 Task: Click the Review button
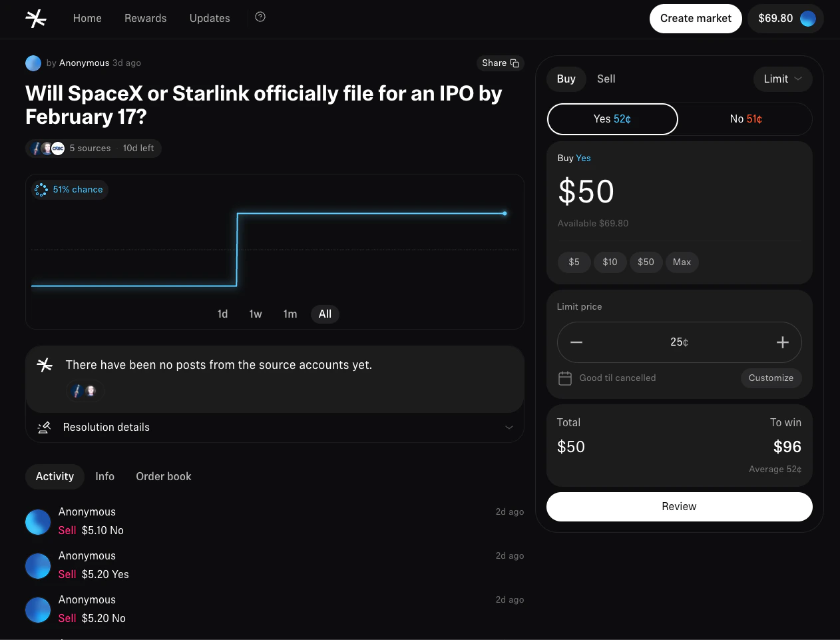pyautogui.click(x=680, y=507)
